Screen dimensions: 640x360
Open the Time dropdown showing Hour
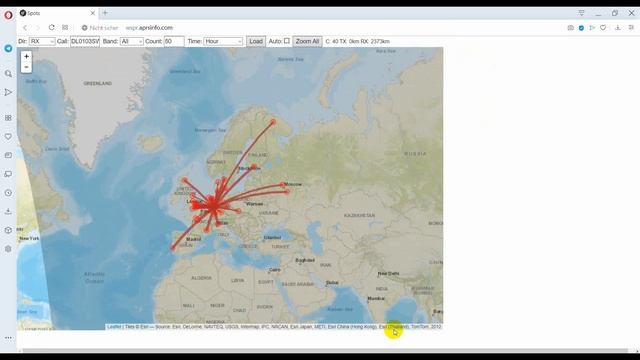coord(223,41)
